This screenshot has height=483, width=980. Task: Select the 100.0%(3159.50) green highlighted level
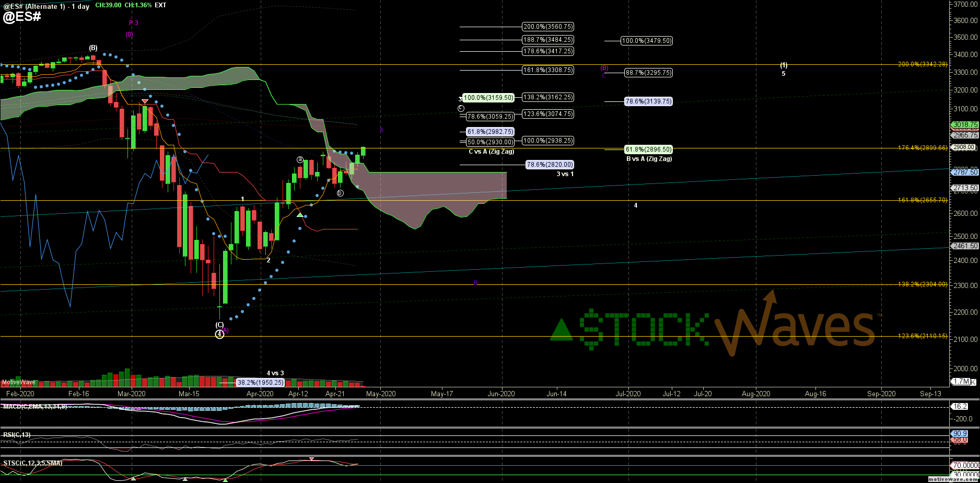(x=488, y=98)
